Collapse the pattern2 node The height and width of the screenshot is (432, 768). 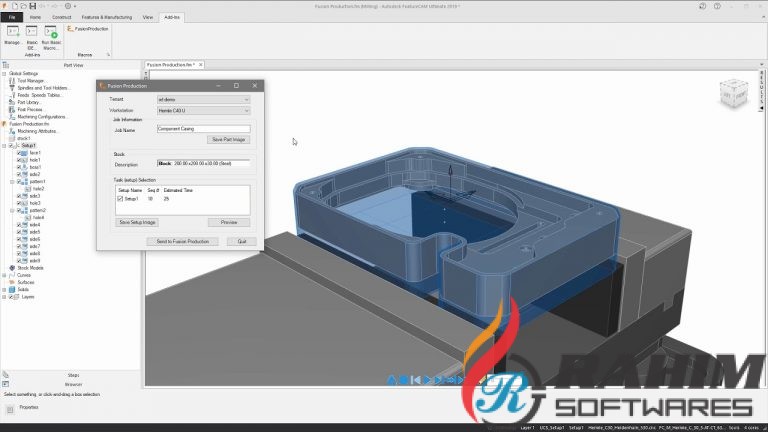(x=12, y=210)
